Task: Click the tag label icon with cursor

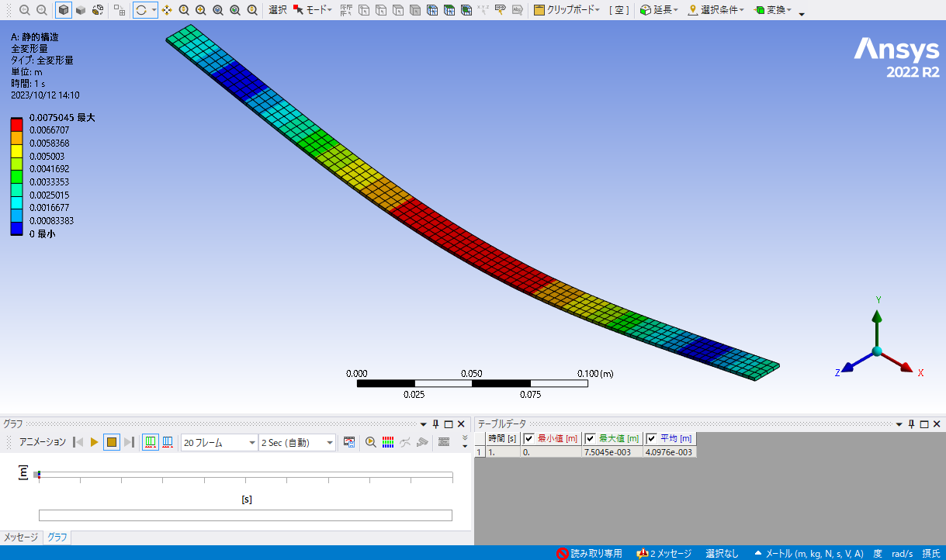Action: click(500, 10)
